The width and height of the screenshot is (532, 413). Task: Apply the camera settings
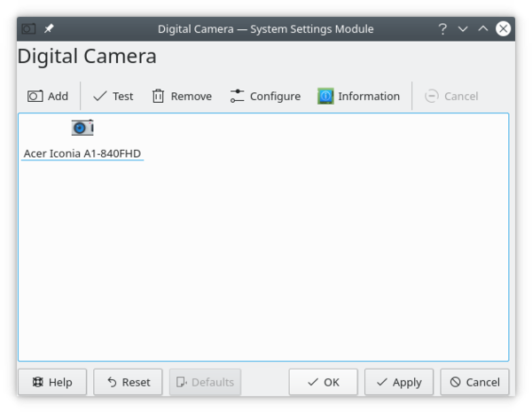click(398, 382)
